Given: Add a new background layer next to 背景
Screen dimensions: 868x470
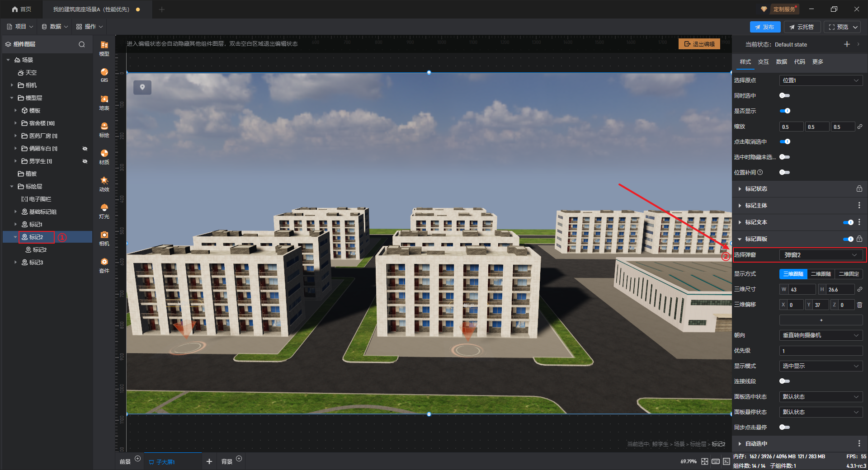Looking at the screenshot, I should point(239,459).
